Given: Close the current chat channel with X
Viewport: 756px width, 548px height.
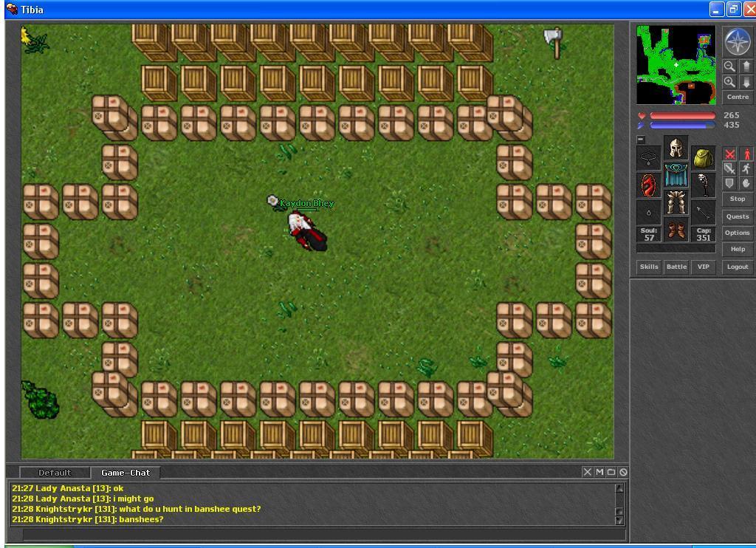Looking at the screenshot, I should [x=587, y=472].
